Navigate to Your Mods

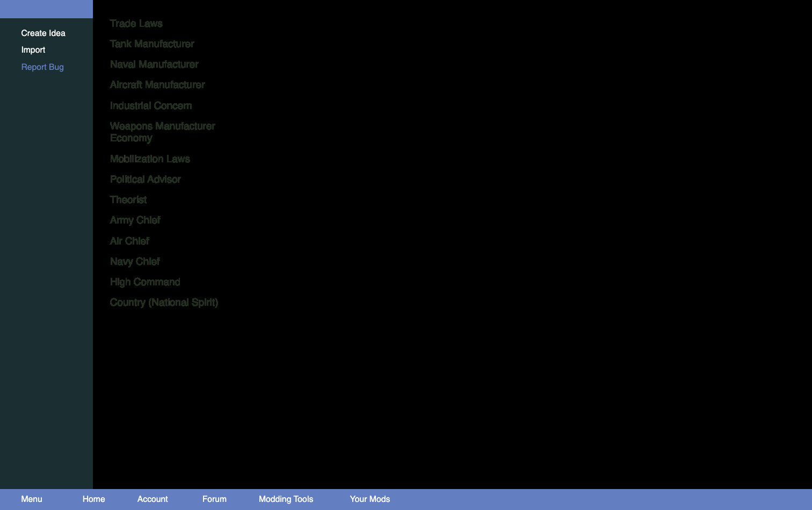[x=370, y=499]
